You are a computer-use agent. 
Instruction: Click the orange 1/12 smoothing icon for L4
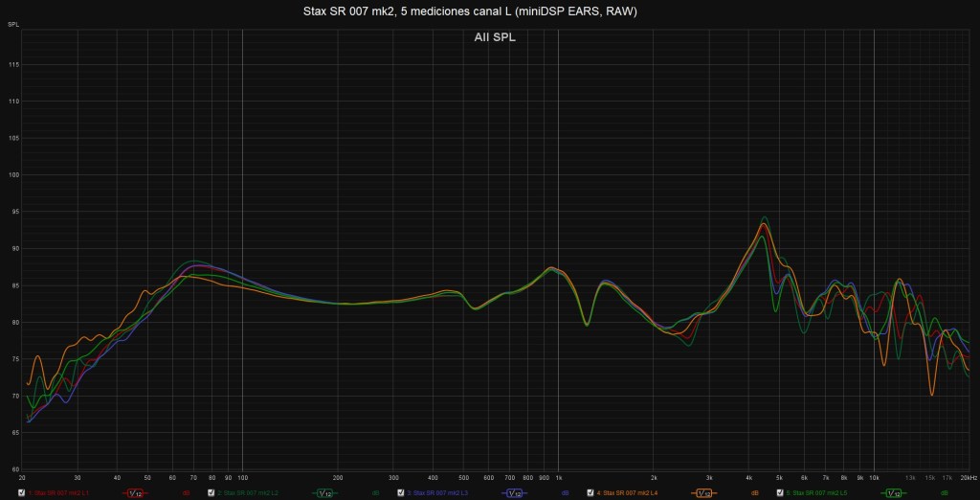point(703,493)
